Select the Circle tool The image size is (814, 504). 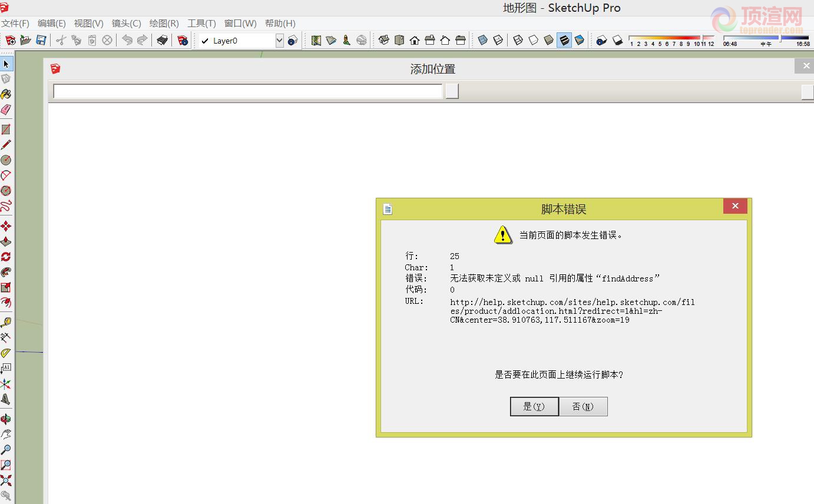6,160
